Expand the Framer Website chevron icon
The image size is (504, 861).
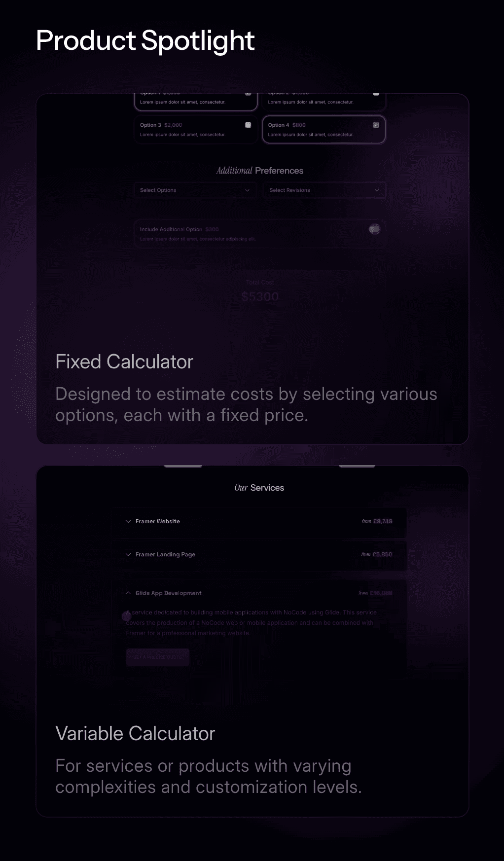pyautogui.click(x=128, y=521)
